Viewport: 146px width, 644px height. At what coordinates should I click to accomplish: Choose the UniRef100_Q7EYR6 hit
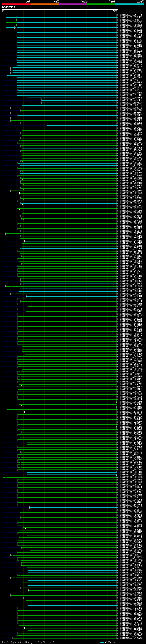coord(131,45)
